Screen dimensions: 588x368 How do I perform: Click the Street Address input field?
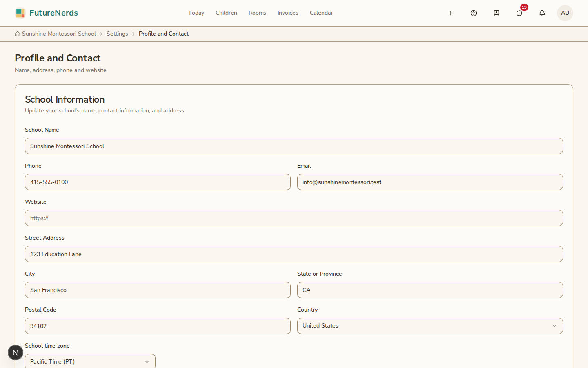click(294, 254)
